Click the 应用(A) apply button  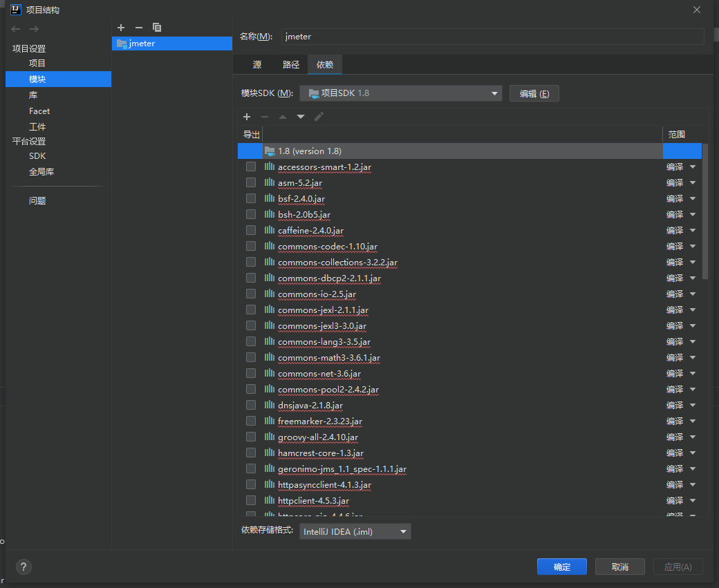point(678,567)
